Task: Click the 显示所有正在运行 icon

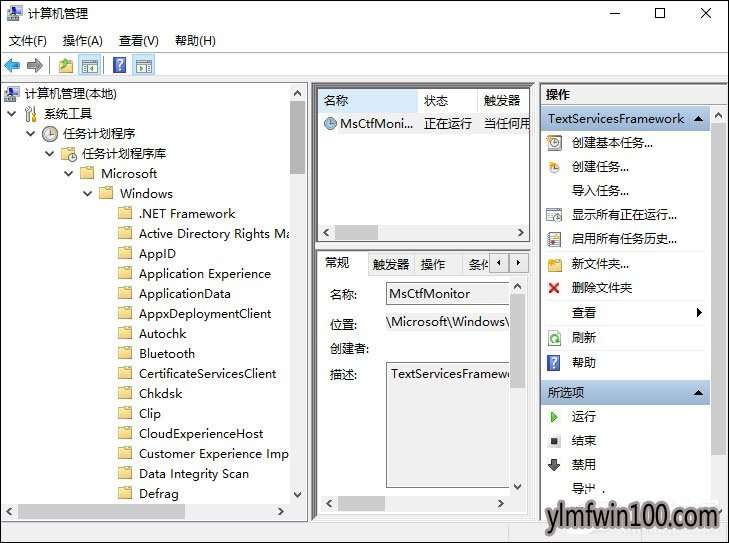Action: pyautogui.click(x=554, y=215)
